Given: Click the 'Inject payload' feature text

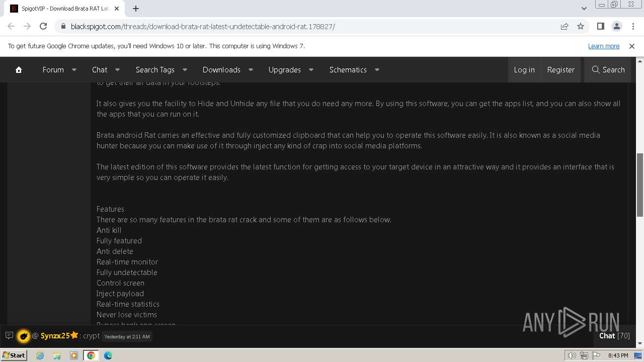Looking at the screenshot, I should click(120, 294).
